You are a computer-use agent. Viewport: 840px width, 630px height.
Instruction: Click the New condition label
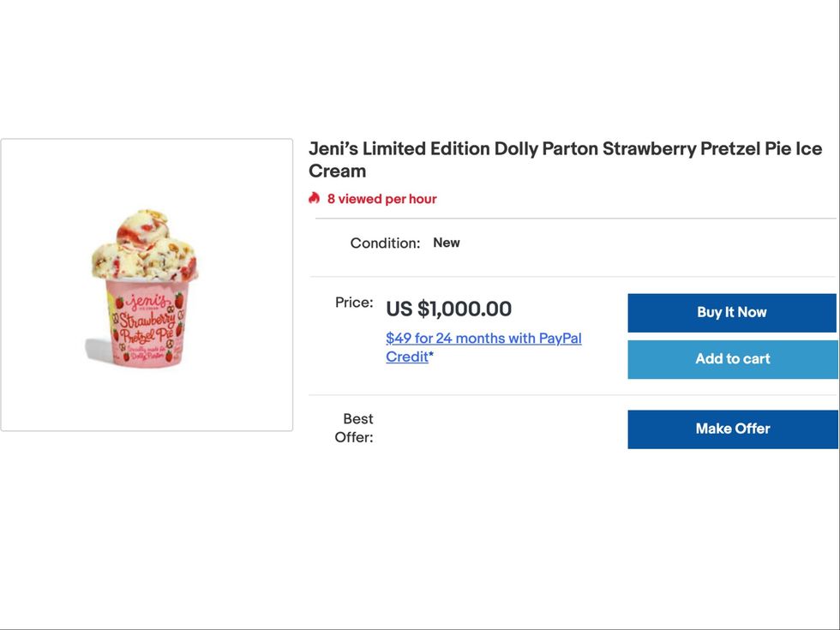click(447, 243)
